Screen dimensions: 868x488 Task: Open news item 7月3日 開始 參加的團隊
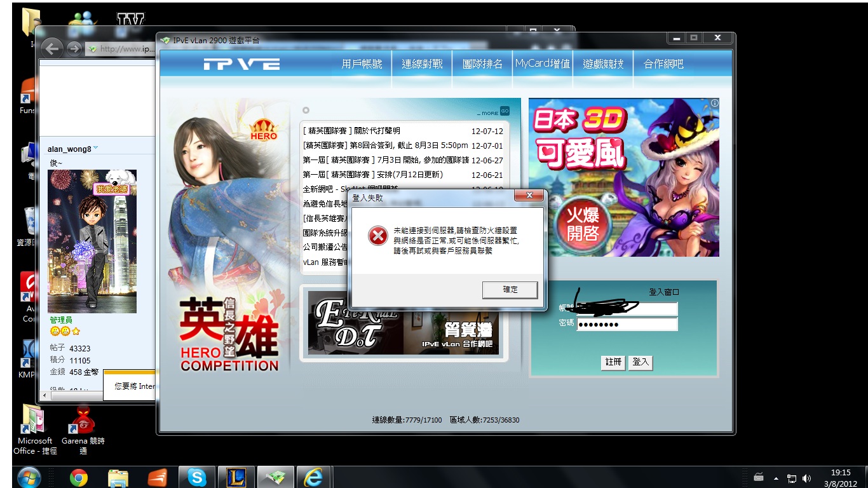click(x=386, y=160)
